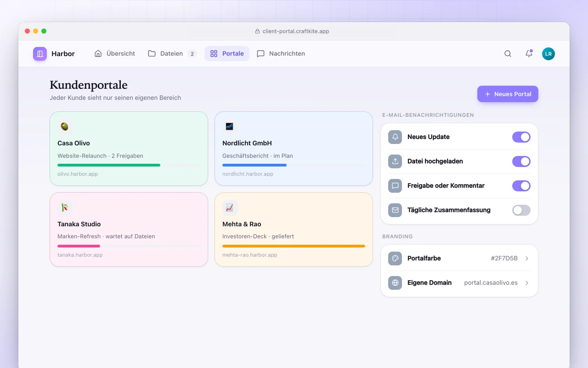The width and height of the screenshot is (588, 368).
Task: Click the upload icon beside Datei hochgeladen
Action: (x=395, y=161)
